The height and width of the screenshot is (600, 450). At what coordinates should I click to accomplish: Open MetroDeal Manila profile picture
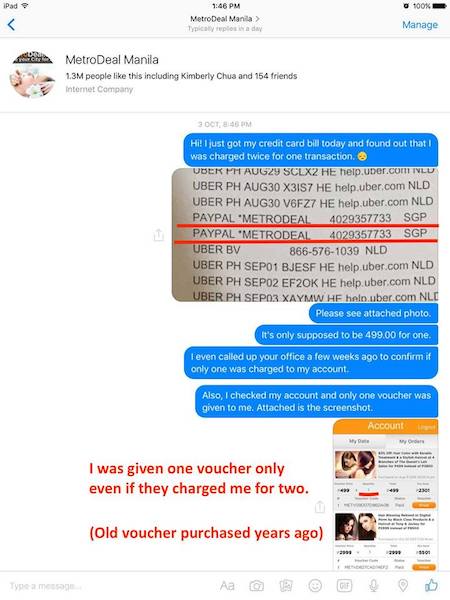pyautogui.click(x=32, y=74)
